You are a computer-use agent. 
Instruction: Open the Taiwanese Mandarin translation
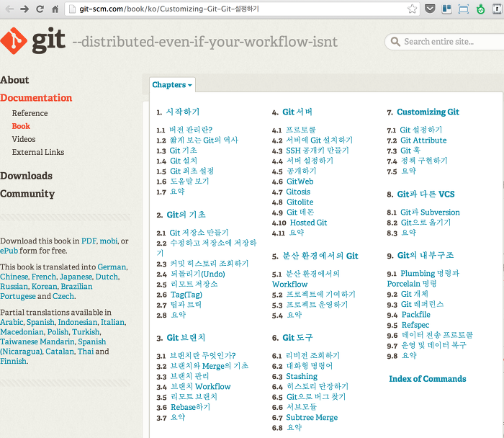point(37,341)
